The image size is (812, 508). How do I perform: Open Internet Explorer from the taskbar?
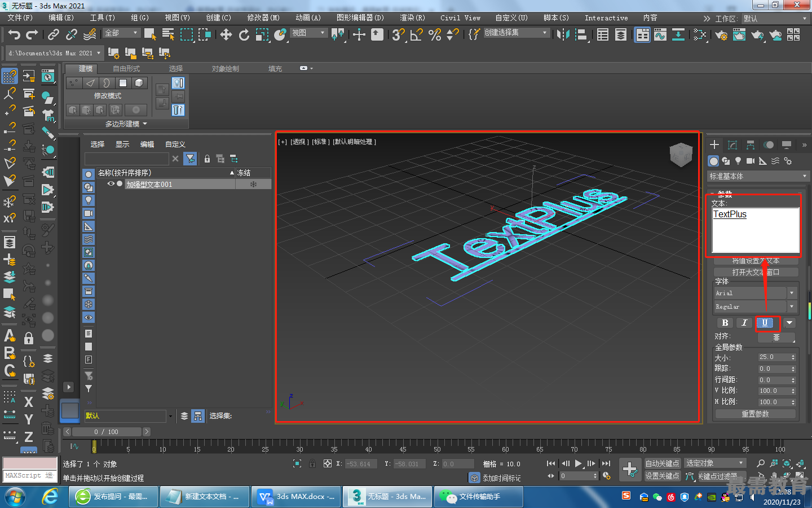[50, 497]
